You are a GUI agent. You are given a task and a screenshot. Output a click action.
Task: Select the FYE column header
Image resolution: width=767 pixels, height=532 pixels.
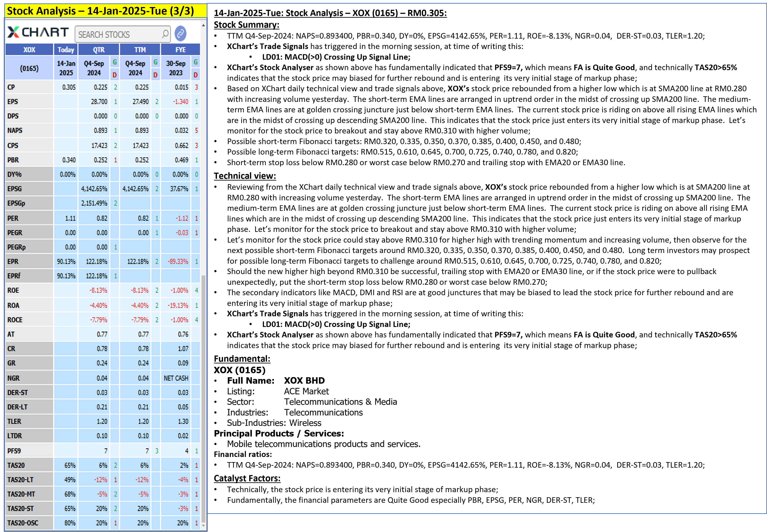click(180, 50)
